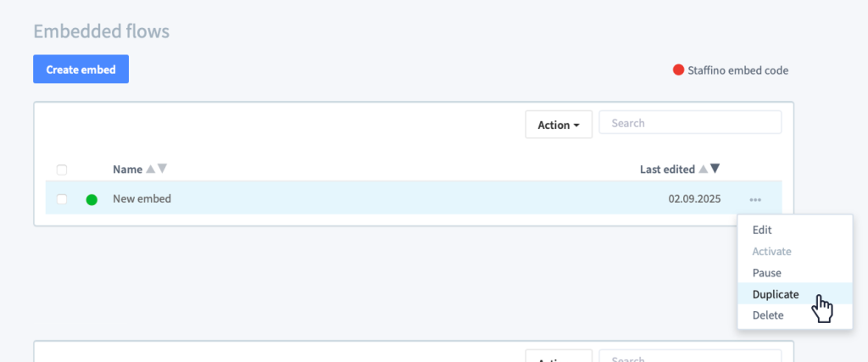Click the green status dot of New embed

[x=92, y=200]
